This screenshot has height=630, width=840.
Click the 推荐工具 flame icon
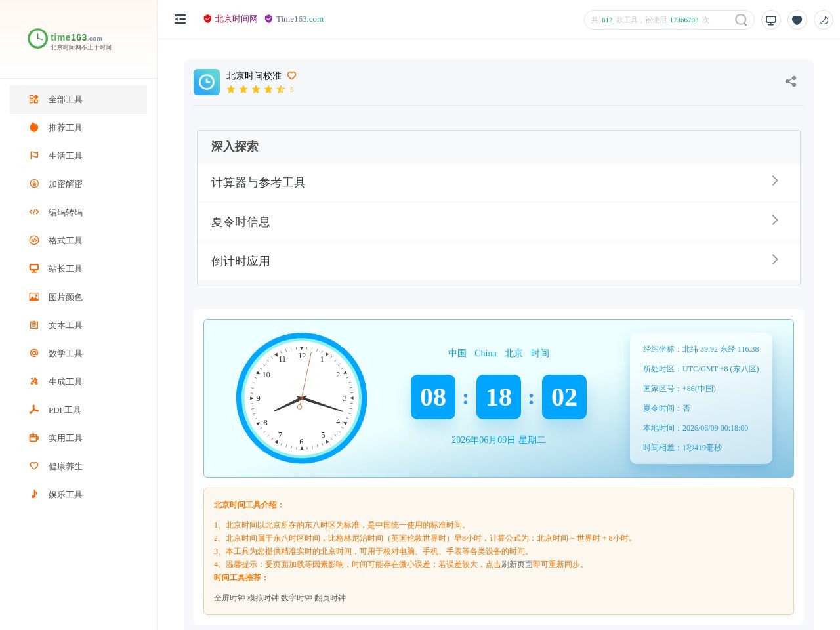pos(34,127)
